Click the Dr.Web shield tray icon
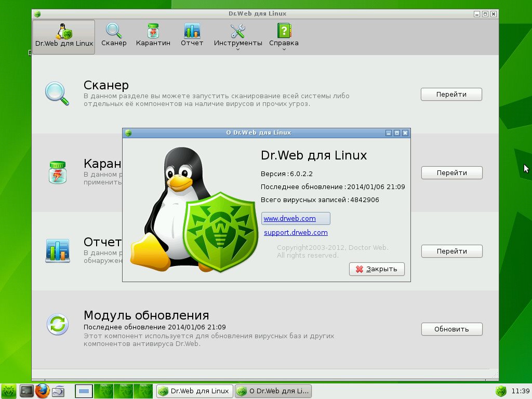The height and width of the screenshot is (399, 532). [x=501, y=391]
